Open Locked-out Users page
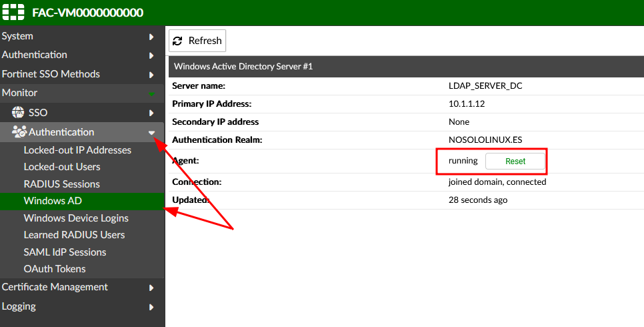The width and height of the screenshot is (644, 327). pyautogui.click(x=62, y=167)
